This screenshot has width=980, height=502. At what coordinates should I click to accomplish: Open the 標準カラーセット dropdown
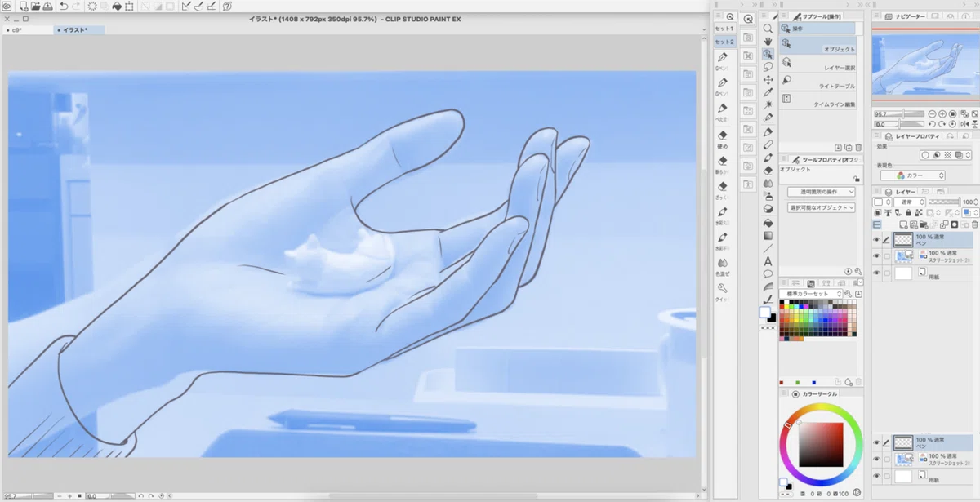coord(810,294)
